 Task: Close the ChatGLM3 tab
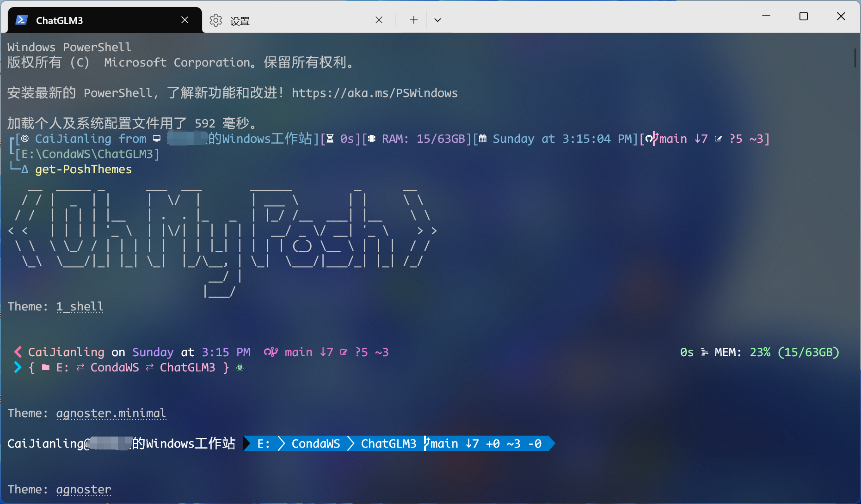[184, 20]
